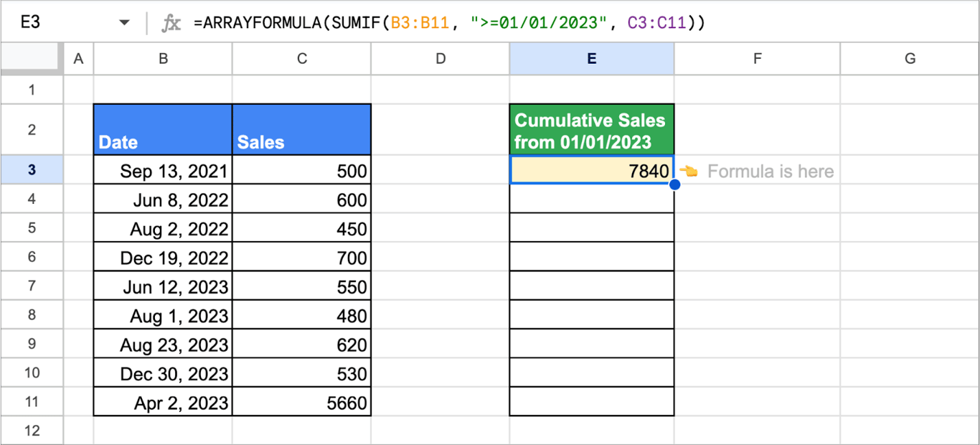Click the 'Formula is here' note text
This screenshot has height=445, width=980.
[x=771, y=171]
